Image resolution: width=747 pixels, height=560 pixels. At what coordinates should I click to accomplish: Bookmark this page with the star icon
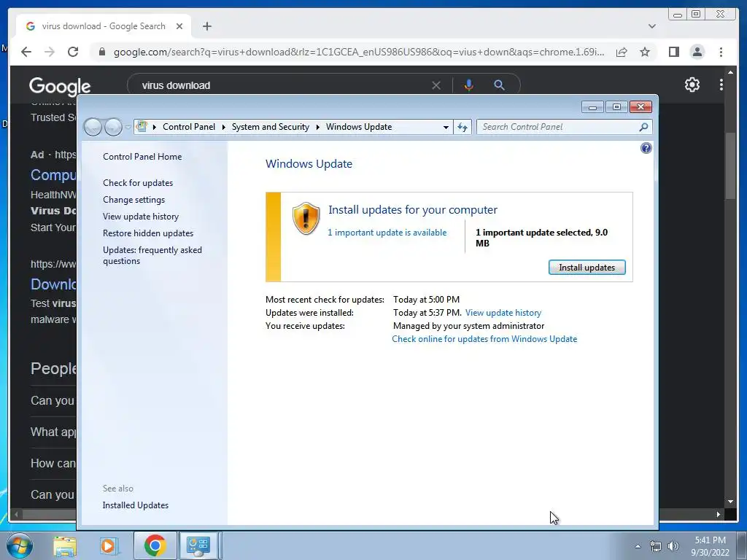click(x=645, y=52)
